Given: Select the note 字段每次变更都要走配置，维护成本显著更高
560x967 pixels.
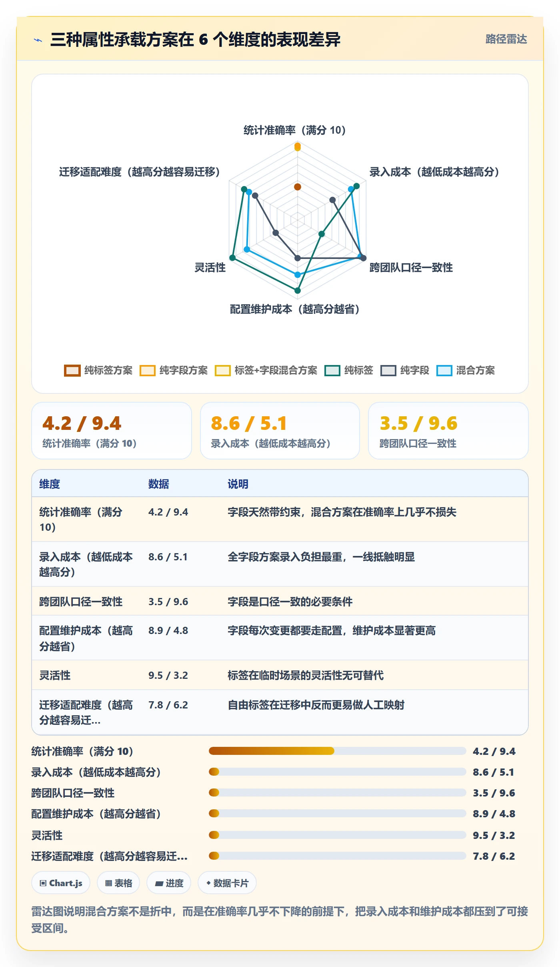Looking at the screenshot, I should [x=332, y=630].
